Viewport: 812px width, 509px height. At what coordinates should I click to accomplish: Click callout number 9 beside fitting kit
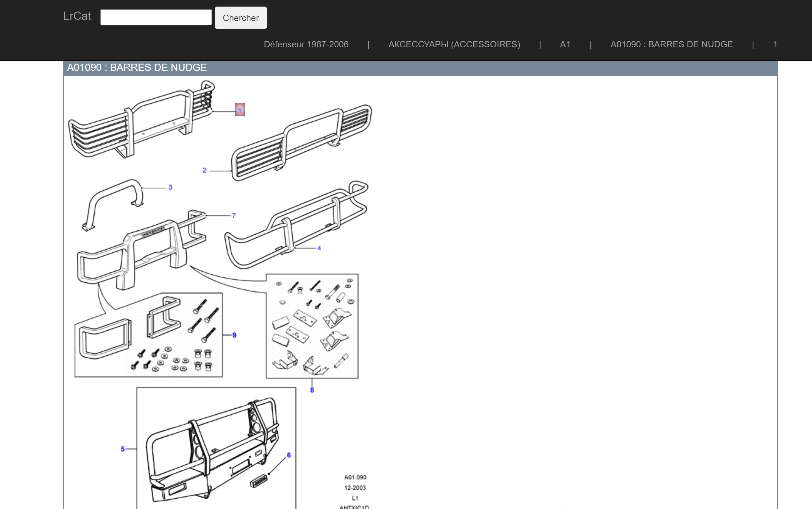tap(234, 335)
